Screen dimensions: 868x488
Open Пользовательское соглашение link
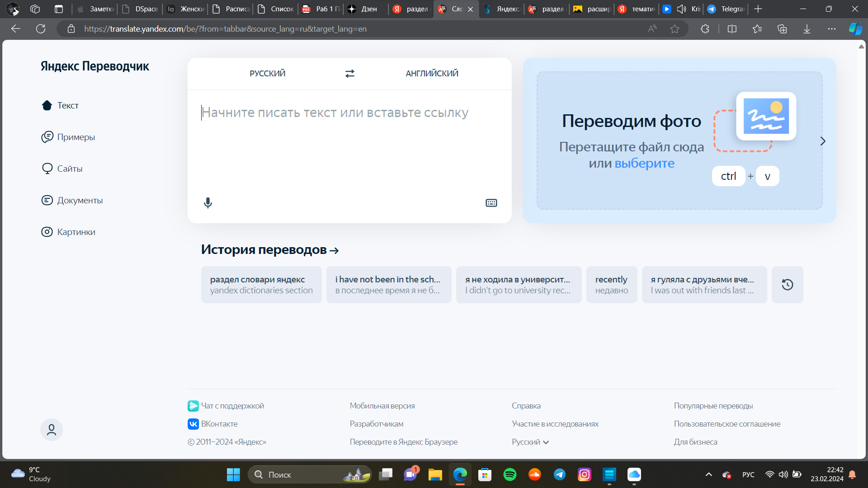pyautogui.click(x=727, y=424)
